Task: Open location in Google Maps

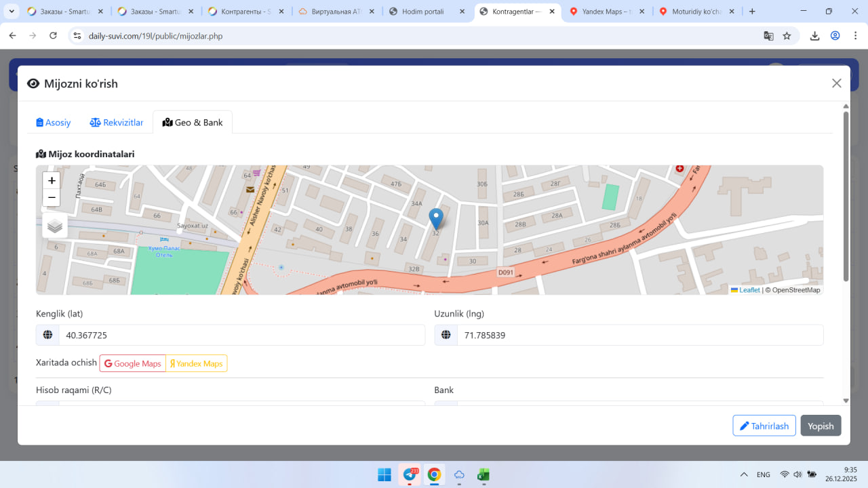Action: tap(133, 364)
